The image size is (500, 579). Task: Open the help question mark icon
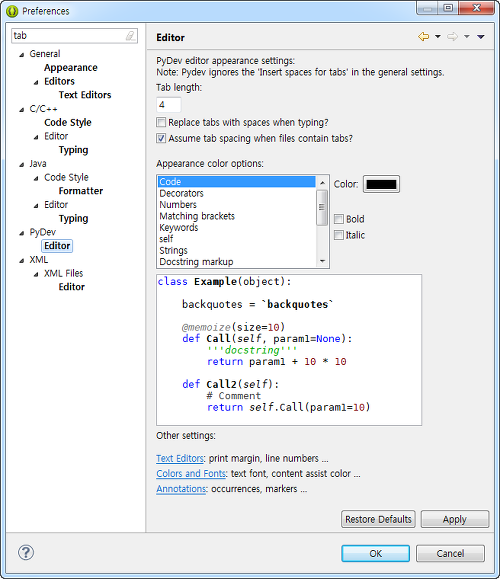pos(26,552)
